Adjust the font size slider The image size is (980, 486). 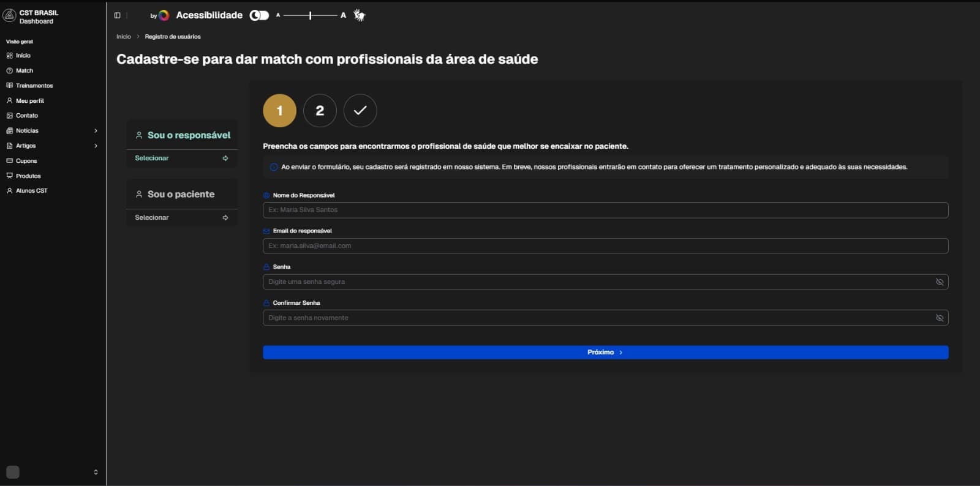tap(310, 15)
